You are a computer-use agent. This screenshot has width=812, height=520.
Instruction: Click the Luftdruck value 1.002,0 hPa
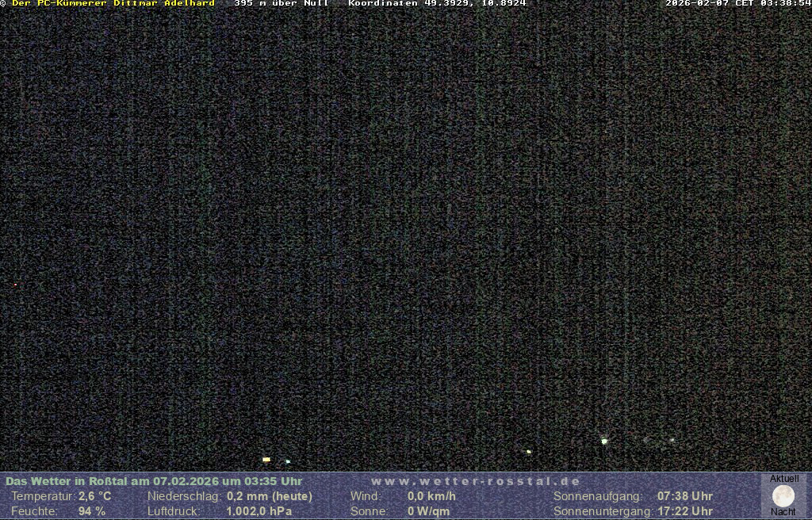coord(259,511)
